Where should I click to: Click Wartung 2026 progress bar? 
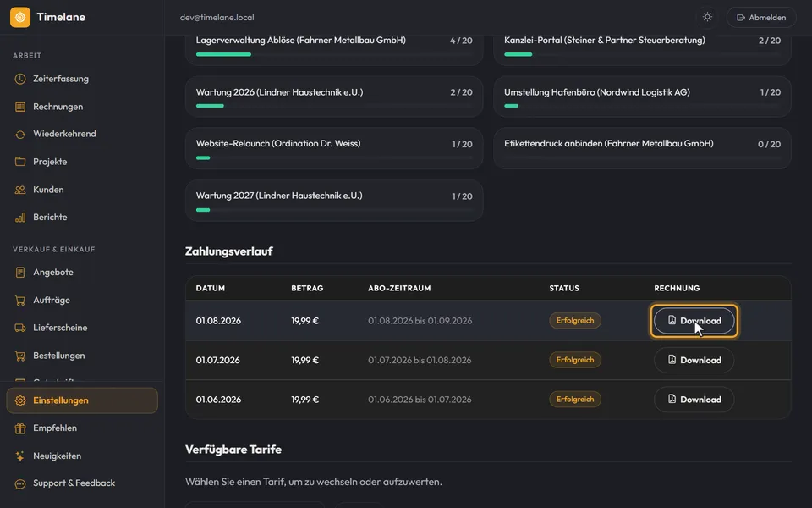pyautogui.click(x=334, y=106)
